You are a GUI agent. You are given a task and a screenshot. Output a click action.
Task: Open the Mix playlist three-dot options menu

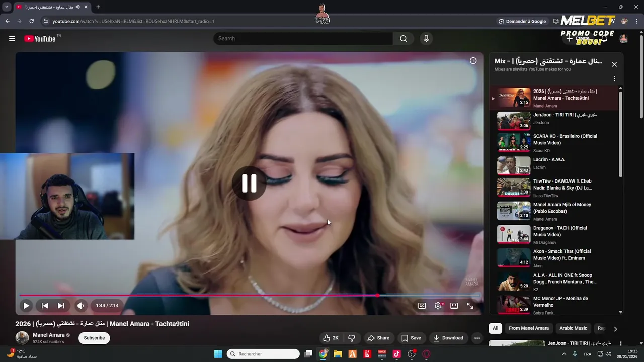pyautogui.click(x=614, y=79)
